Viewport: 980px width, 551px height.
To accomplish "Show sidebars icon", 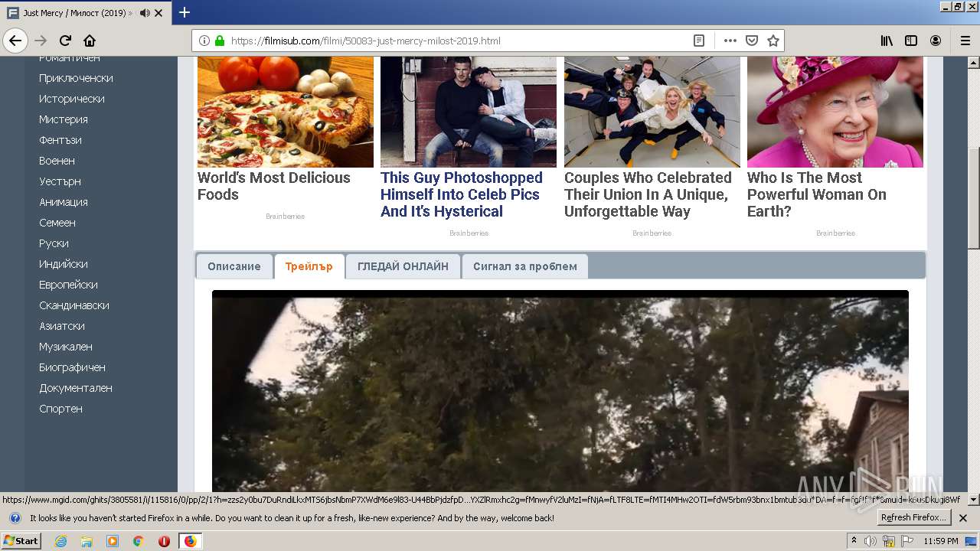I will point(911,41).
